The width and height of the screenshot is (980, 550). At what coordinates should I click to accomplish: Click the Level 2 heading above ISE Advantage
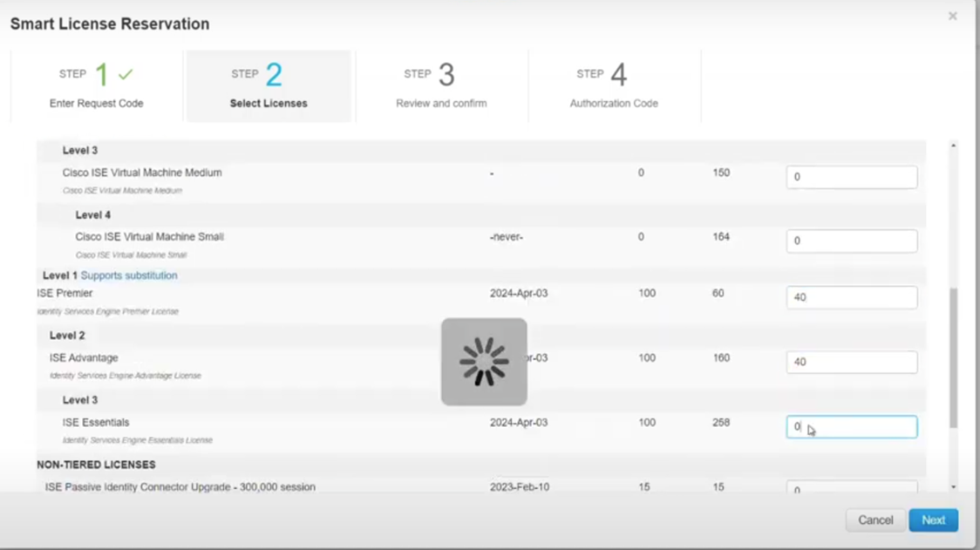(x=67, y=336)
